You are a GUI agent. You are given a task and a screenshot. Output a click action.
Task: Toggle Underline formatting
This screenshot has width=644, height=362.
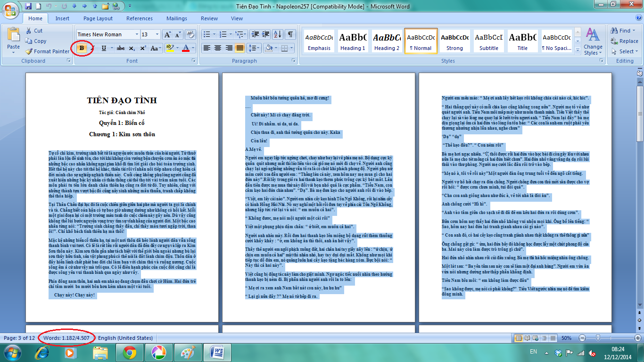[x=104, y=48]
